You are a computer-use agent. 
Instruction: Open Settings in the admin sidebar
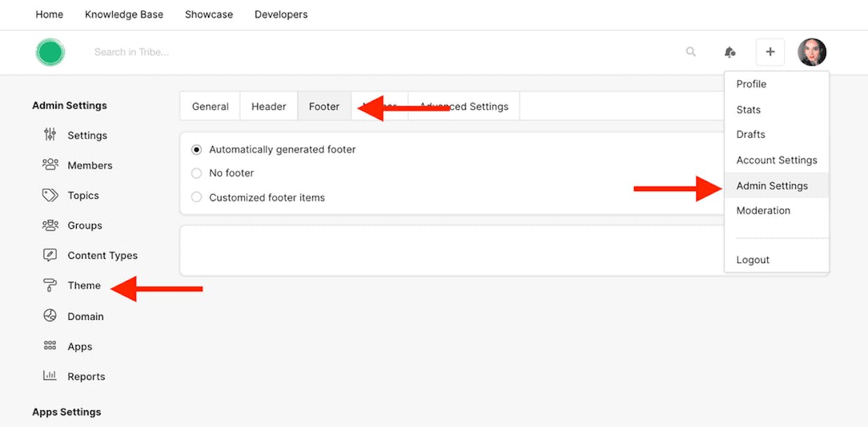tap(87, 135)
